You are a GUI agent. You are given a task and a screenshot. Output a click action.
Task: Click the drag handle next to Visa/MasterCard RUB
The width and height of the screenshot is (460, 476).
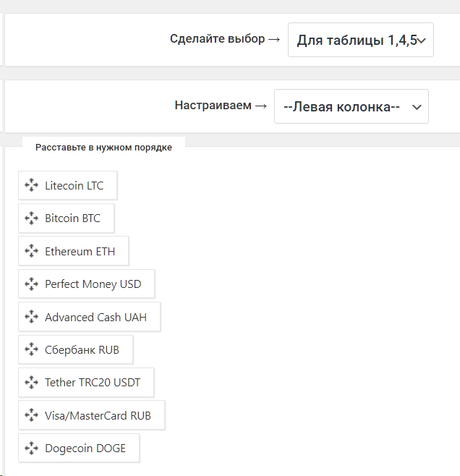(31, 415)
